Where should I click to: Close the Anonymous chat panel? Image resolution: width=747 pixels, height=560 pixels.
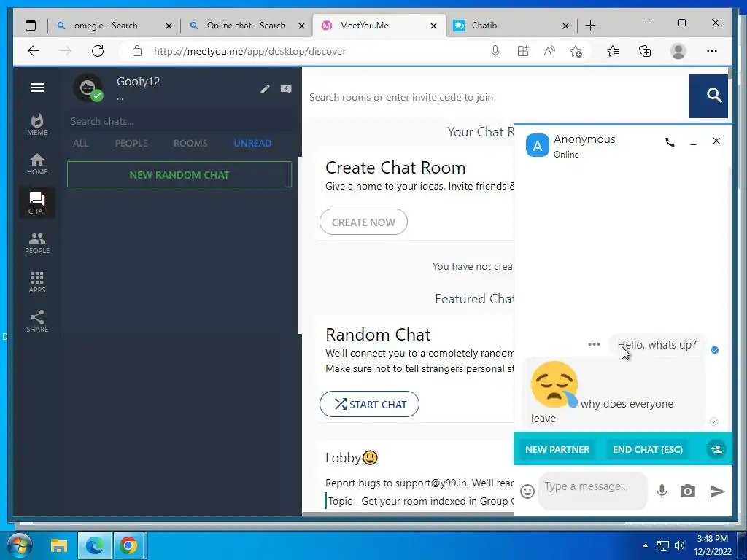click(x=716, y=141)
